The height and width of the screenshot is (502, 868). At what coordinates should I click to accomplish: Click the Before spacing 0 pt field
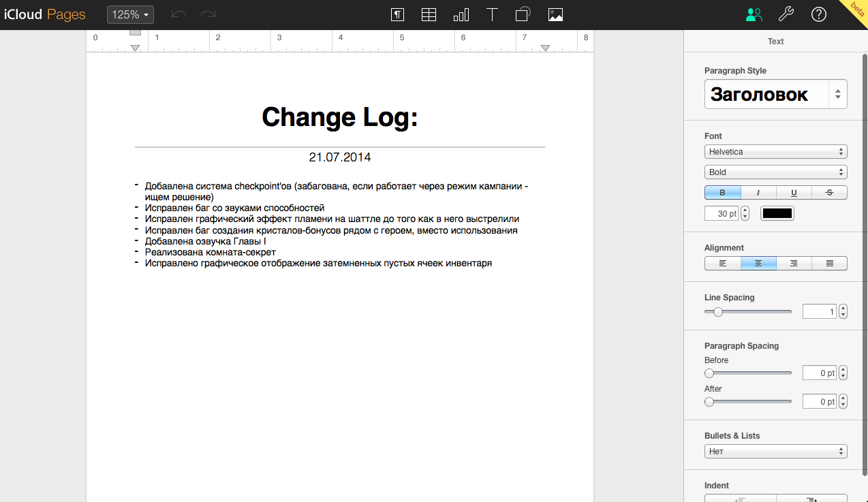820,373
